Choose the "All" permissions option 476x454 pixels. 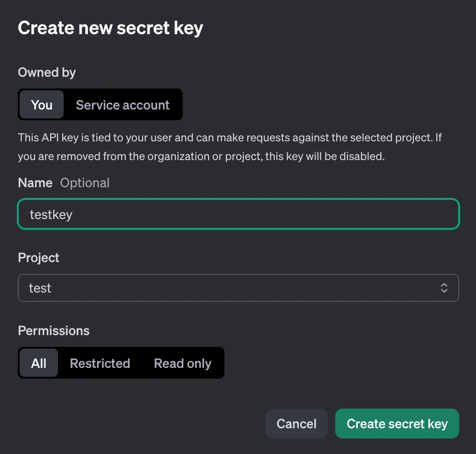(x=39, y=363)
